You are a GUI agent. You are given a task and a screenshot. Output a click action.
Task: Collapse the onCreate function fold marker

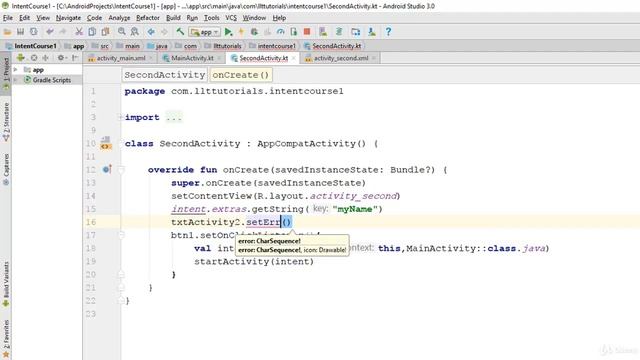point(121,170)
